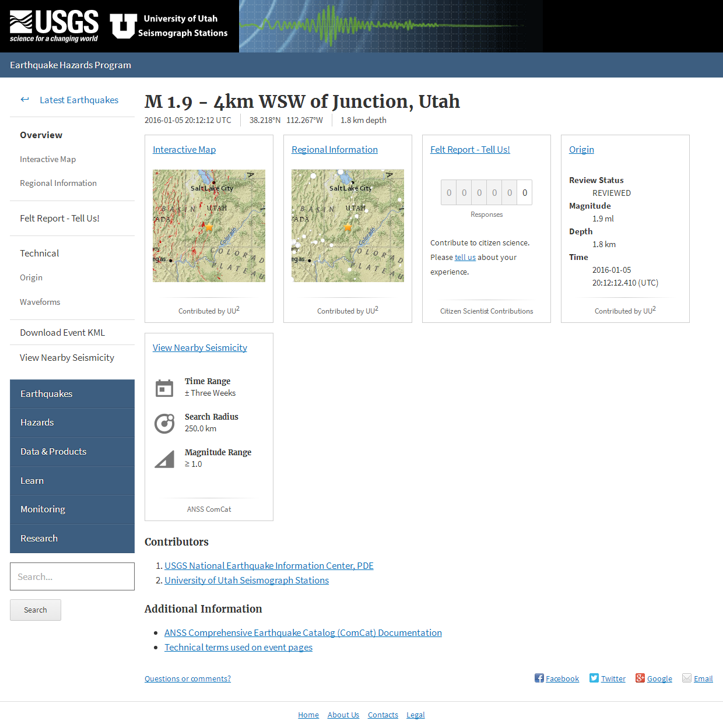Screen dimensions: 723x728
Task: Click the Google plus icon
Action: coord(640,678)
